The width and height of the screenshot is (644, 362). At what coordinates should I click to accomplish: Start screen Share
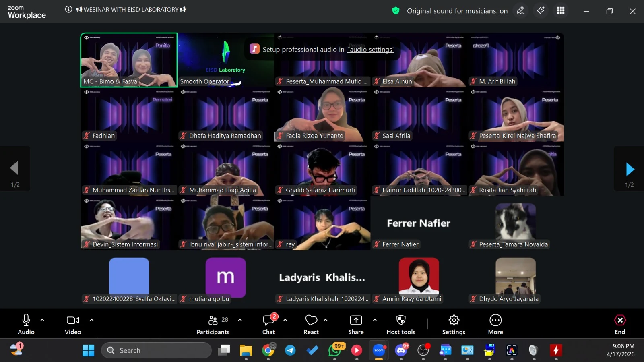(356, 324)
